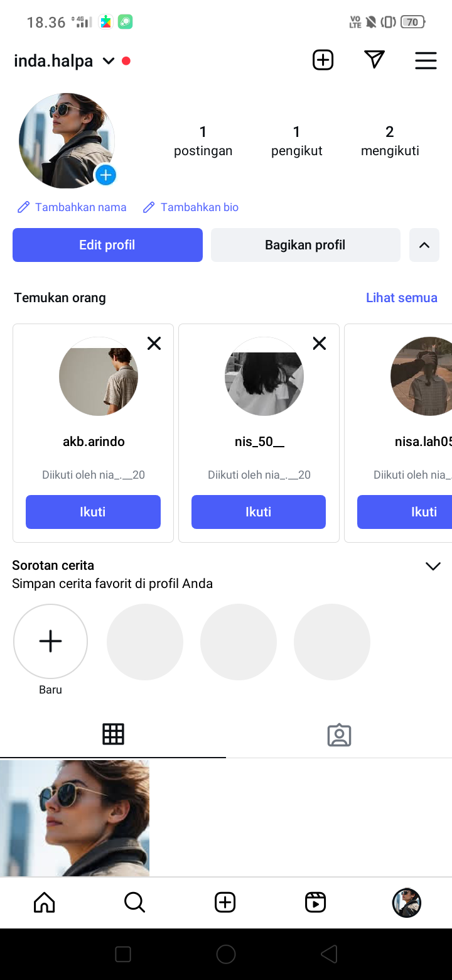The height and width of the screenshot is (980, 452).
Task: Open the create new post icon in header
Action: tap(323, 60)
